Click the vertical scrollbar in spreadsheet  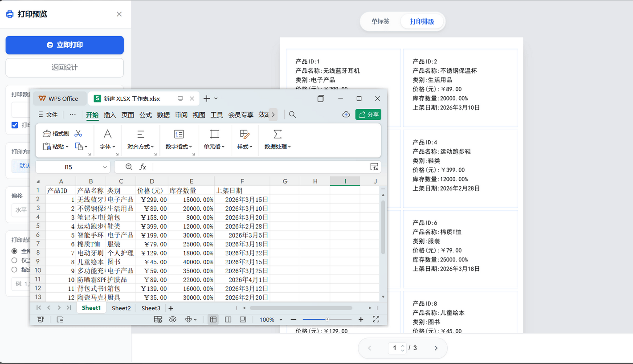[x=383, y=227]
